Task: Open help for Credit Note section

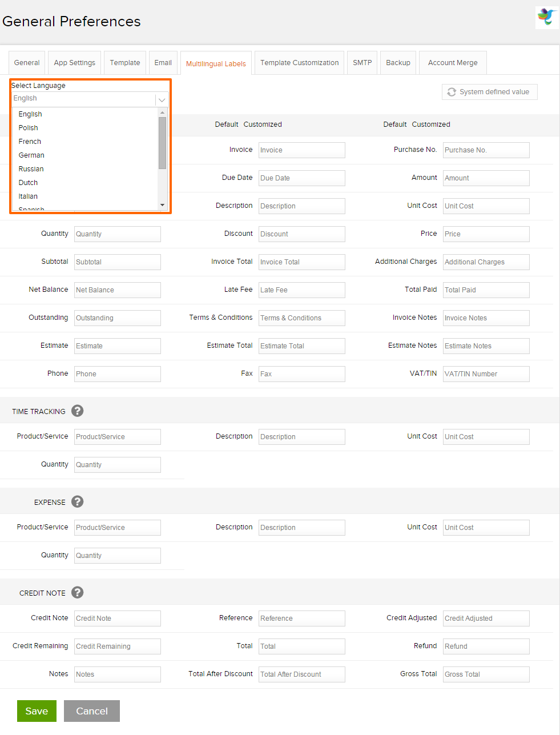Action: click(x=78, y=592)
